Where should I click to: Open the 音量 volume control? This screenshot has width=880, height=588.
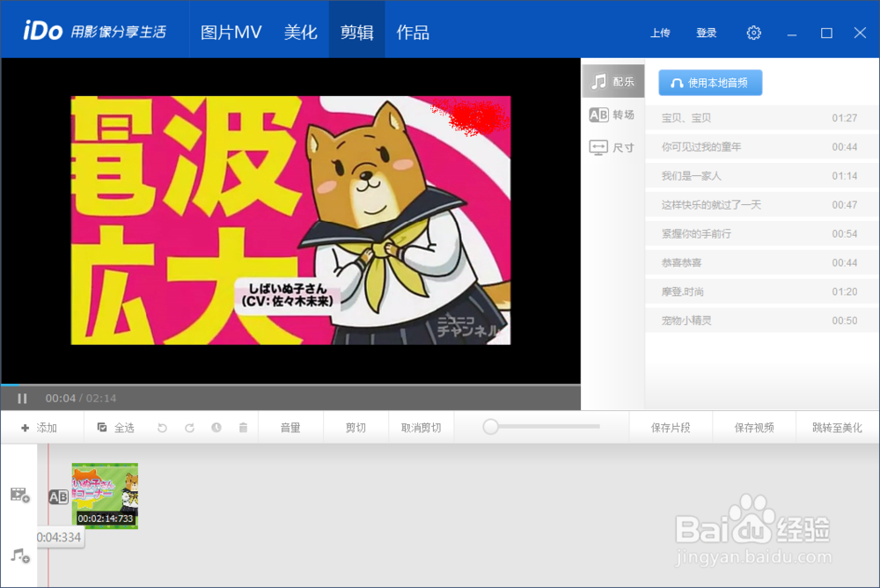click(290, 428)
